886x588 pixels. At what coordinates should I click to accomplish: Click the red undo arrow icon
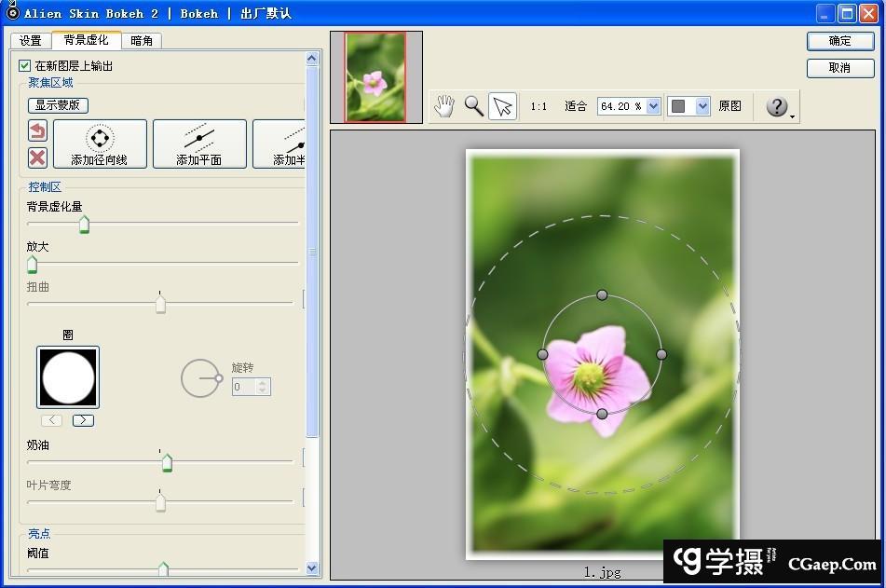pos(37,131)
